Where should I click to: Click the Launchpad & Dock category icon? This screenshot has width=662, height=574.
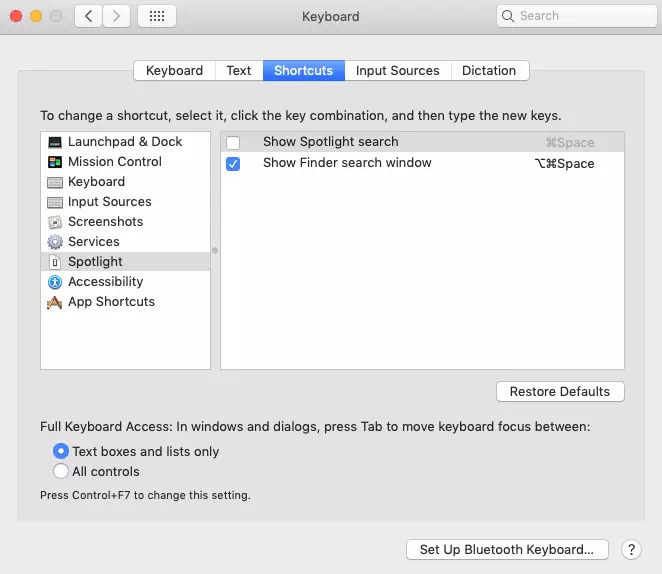point(55,142)
